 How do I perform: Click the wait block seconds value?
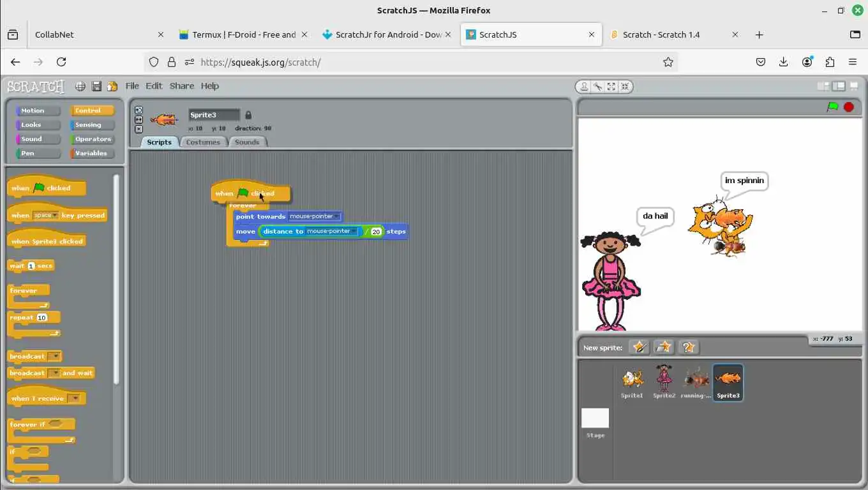click(x=31, y=266)
